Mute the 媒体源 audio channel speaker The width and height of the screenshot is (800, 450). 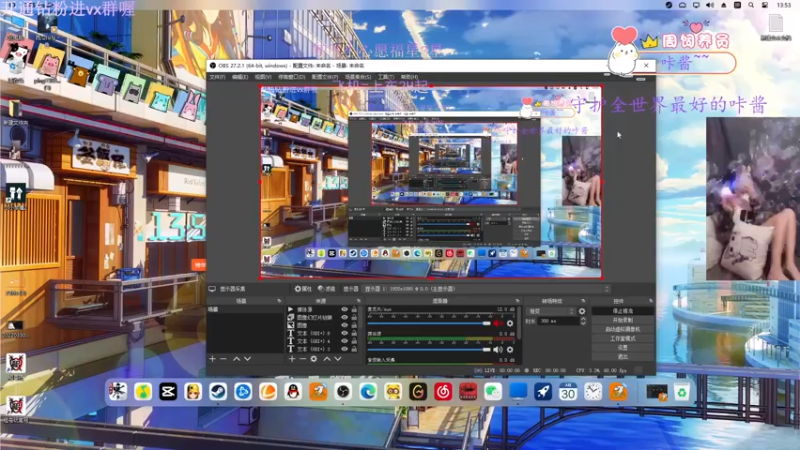click(498, 349)
